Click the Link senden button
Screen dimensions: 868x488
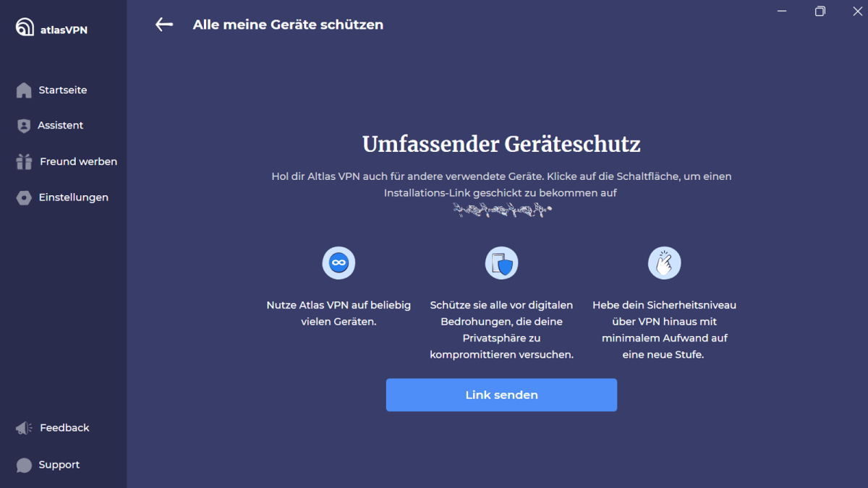click(501, 395)
